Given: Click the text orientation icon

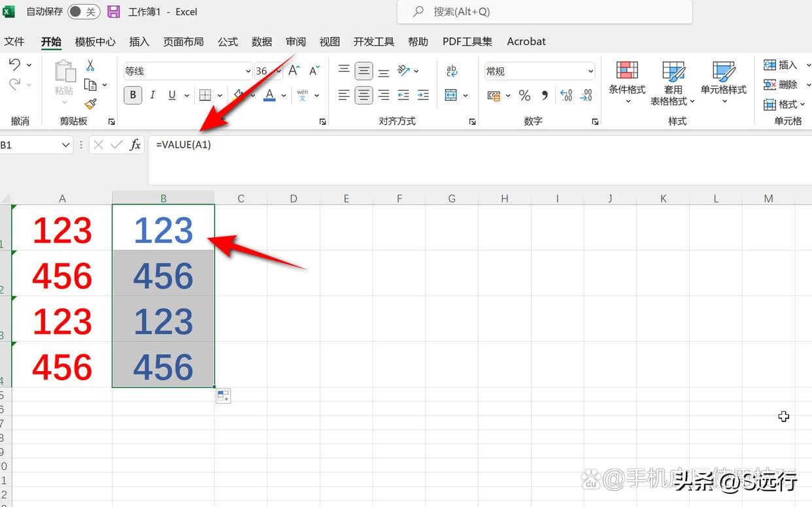Looking at the screenshot, I should coord(404,71).
